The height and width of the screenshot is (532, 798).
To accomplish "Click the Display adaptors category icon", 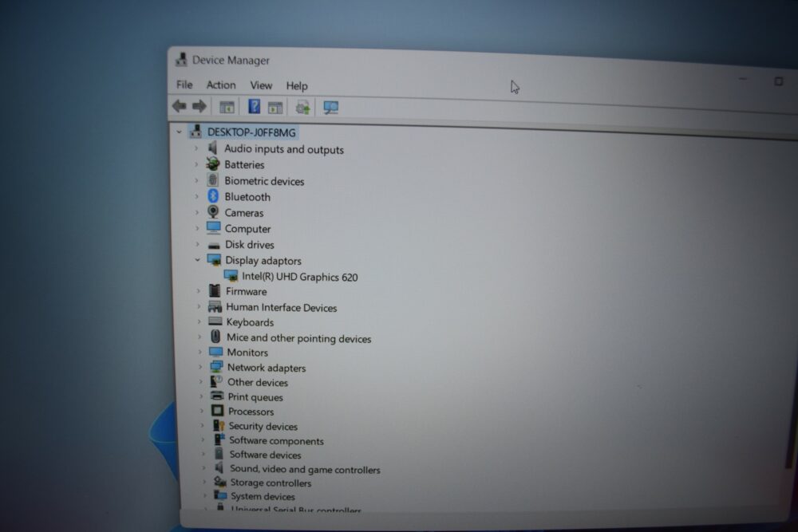I will pos(214,260).
